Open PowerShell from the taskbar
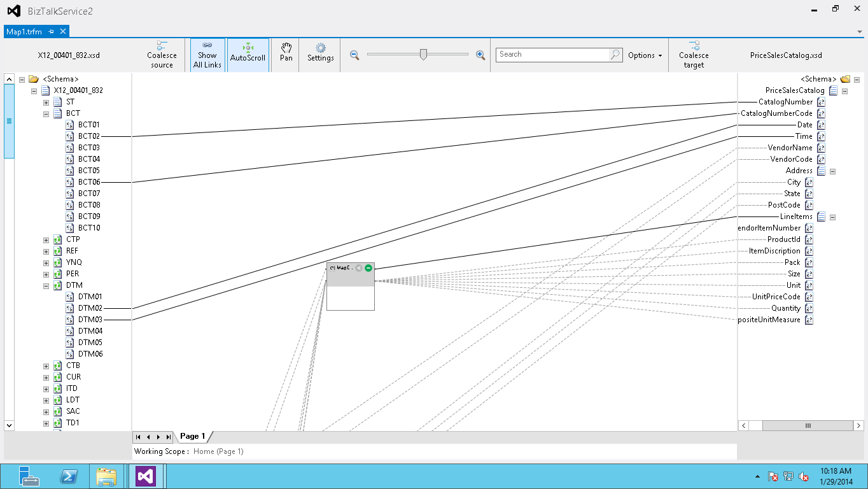This screenshot has height=489, width=868. (x=69, y=476)
